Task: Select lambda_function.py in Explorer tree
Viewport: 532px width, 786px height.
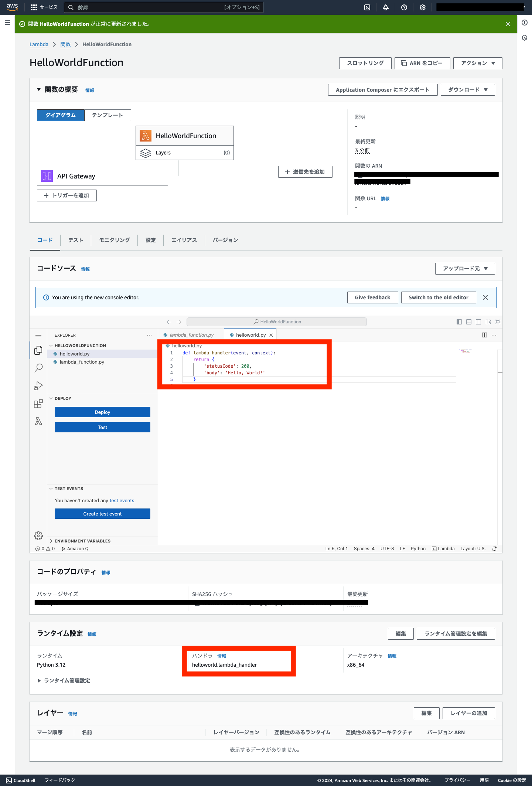Action: (82, 362)
